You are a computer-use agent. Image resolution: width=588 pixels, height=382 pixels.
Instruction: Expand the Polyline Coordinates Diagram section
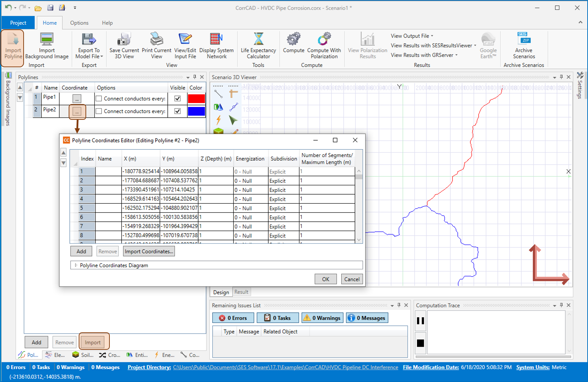pyautogui.click(x=76, y=265)
